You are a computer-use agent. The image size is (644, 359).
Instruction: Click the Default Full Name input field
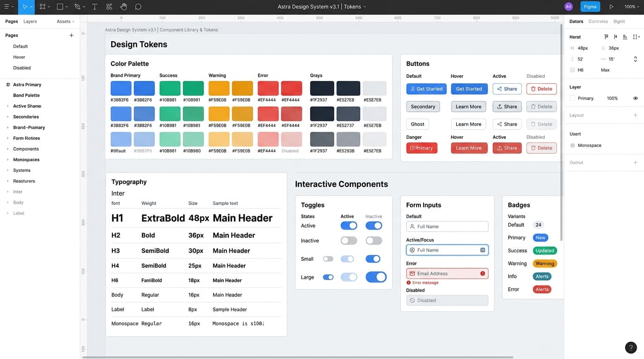coord(447,226)
